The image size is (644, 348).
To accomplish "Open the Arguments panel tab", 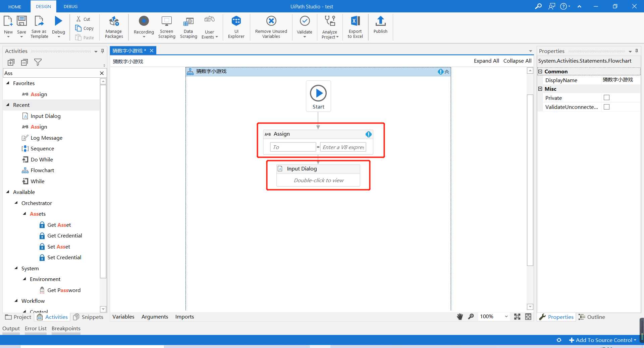I will [x=155, y=317].
